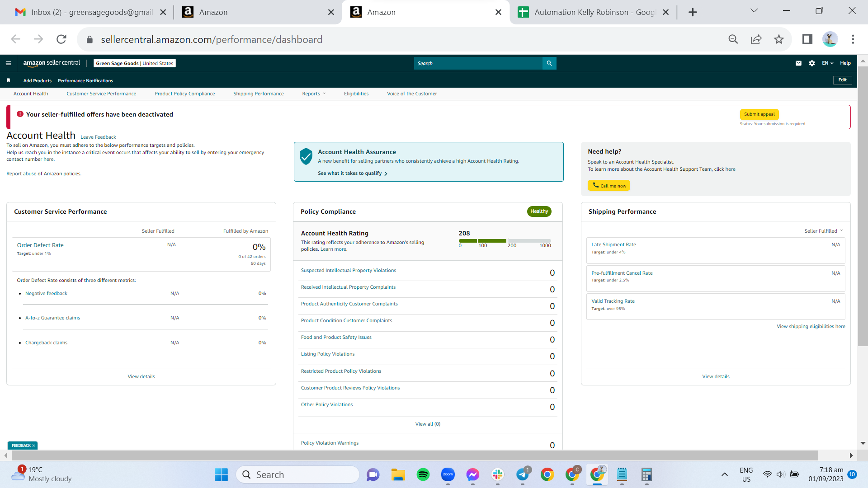Open Voice of the Customer tab

click(x=412, y=94)
